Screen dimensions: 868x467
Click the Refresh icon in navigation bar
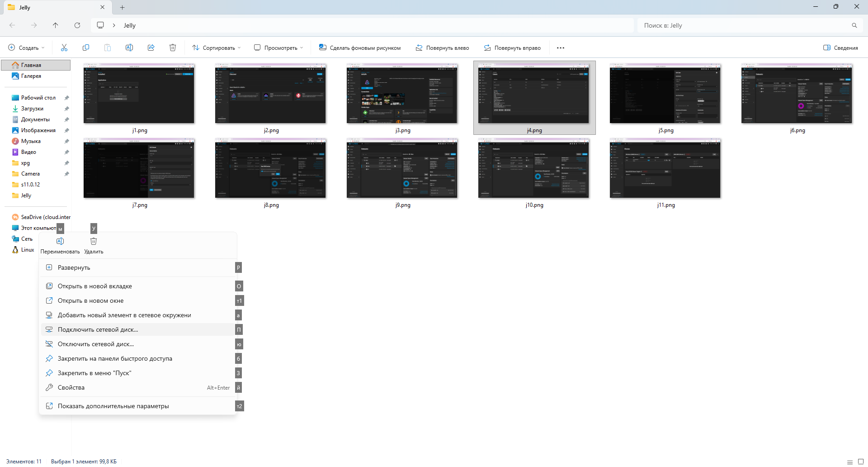(x=77, y=25)
